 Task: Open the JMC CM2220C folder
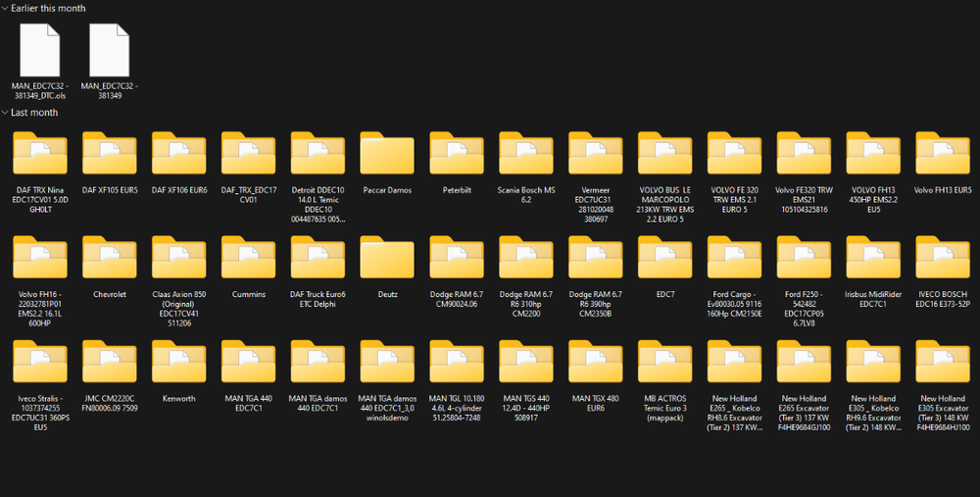pos(110,362)
